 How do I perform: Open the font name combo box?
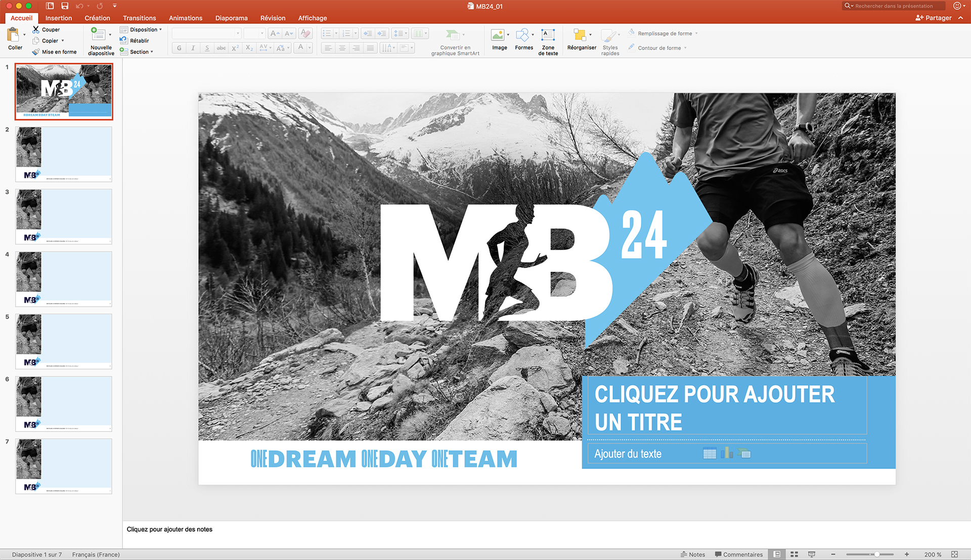click(x=206, y=34)
